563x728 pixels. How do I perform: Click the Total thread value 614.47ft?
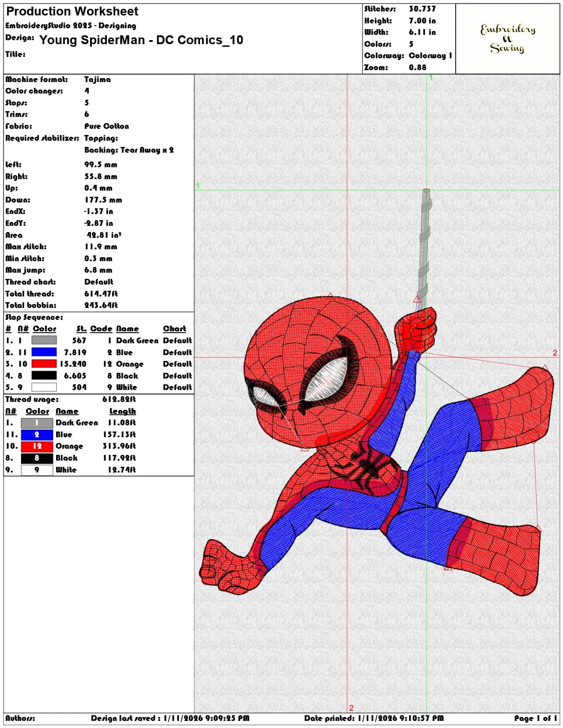[101, 294]
